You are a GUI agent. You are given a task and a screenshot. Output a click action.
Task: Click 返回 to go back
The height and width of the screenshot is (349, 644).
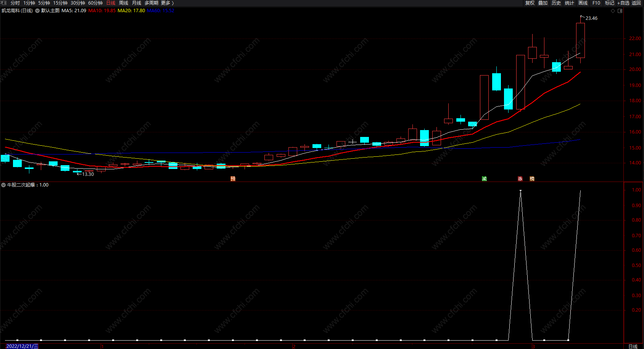[x=636, y=3]
